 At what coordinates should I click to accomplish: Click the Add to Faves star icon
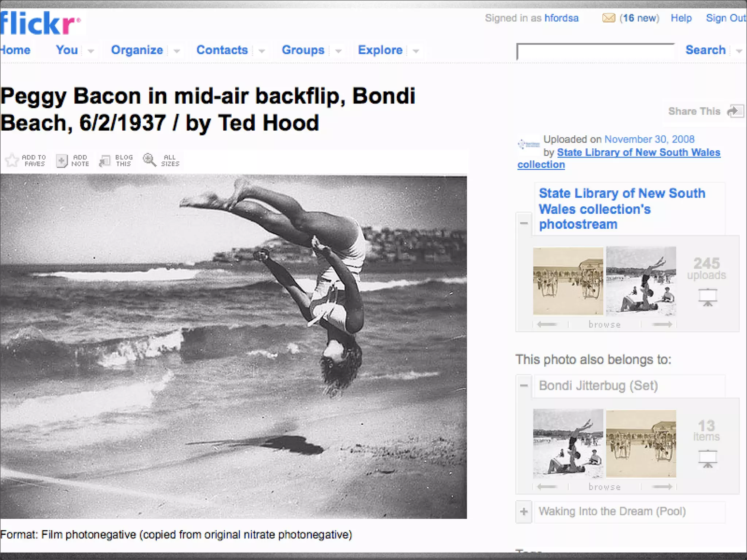tap(12, 160)
